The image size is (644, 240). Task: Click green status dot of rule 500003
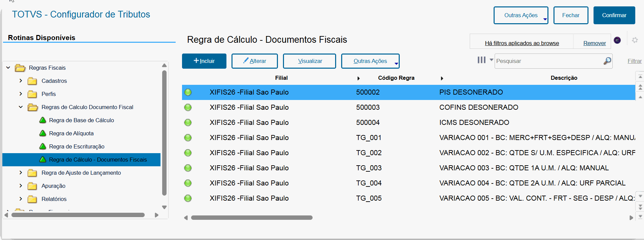tap(188, 107)
